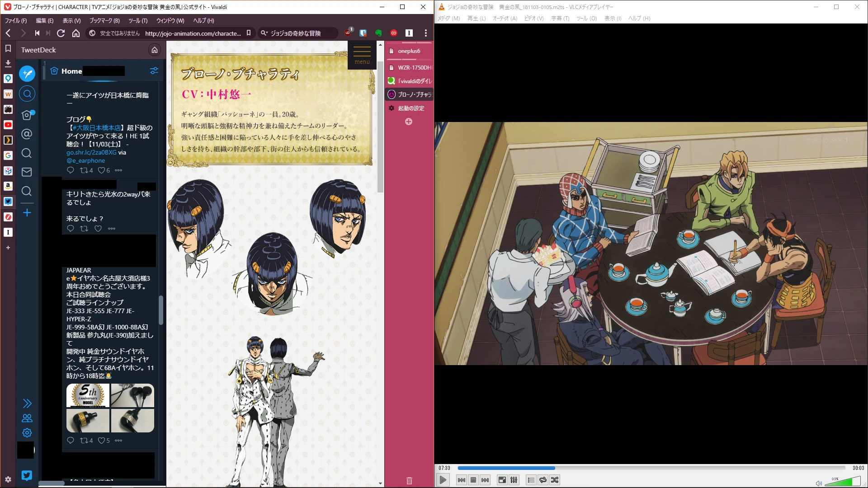
Task: Open Vivaldi ファイル(F) menu
Action: click(x=16, y=20)
